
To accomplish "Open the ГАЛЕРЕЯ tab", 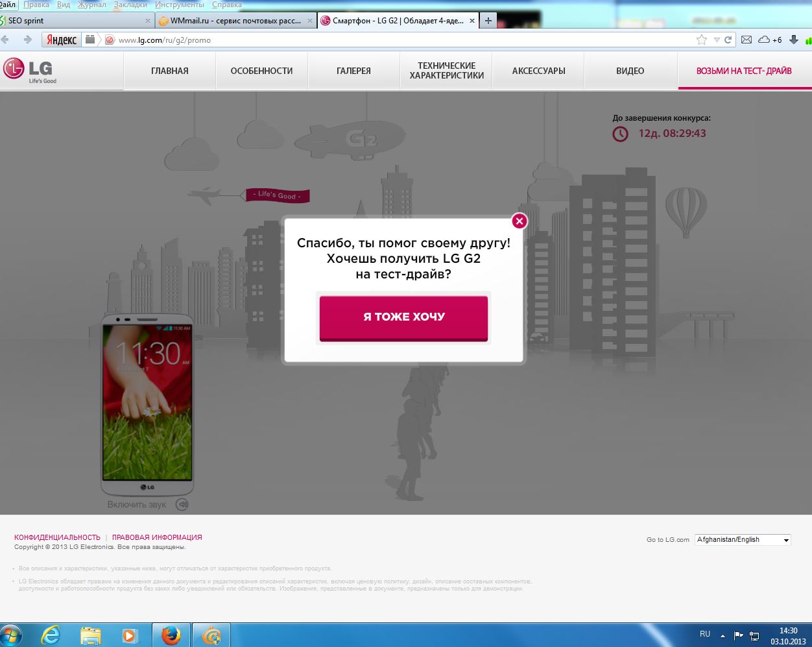I will tap(353, 71).
